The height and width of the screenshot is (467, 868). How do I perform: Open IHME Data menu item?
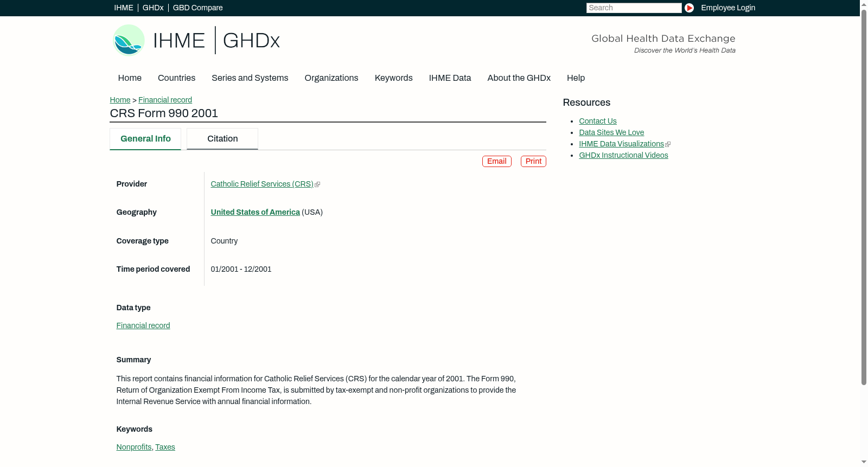[x=450, y=78]
